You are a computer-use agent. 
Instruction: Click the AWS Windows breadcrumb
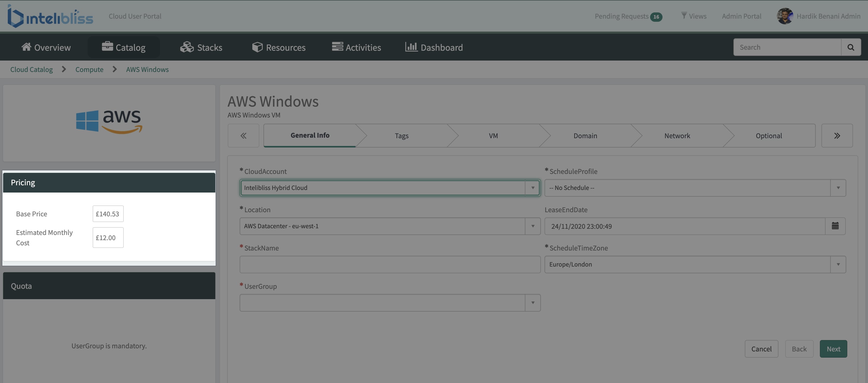click(x=147, y=69)
